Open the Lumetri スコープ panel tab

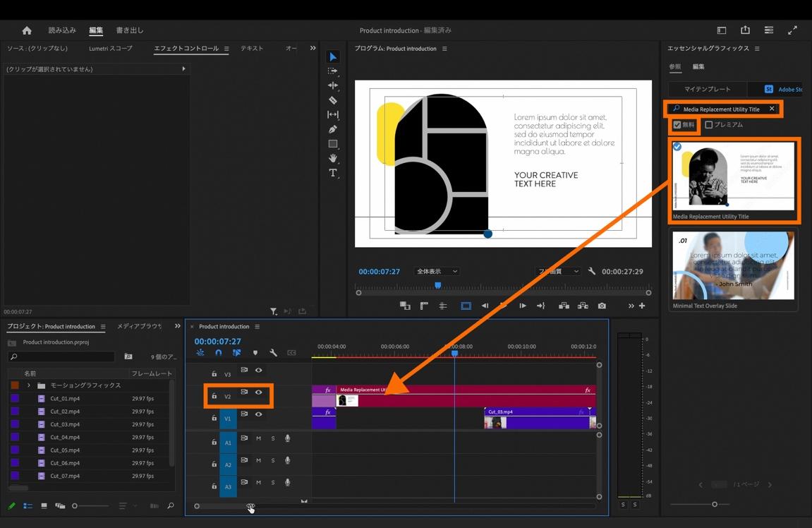click(x=110, y=49)
